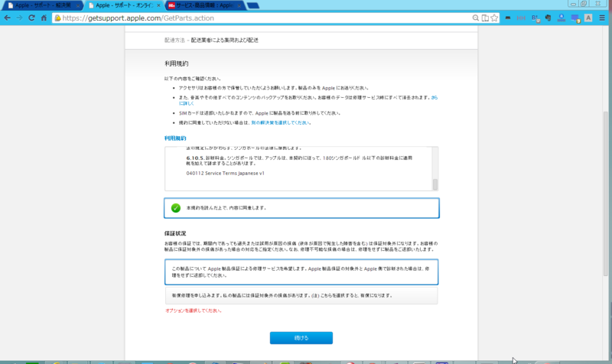
Task: Click the 保証状況 section heading
Action: [x=175, y=233]
